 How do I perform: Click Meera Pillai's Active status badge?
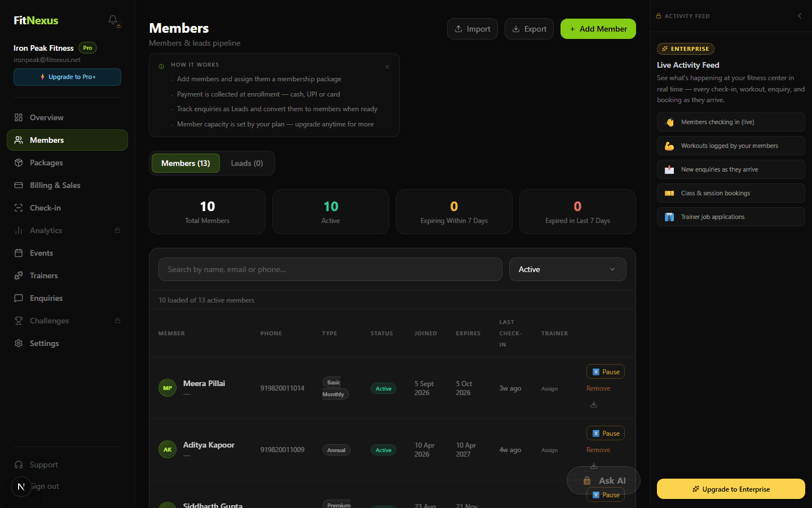[383, 388]
